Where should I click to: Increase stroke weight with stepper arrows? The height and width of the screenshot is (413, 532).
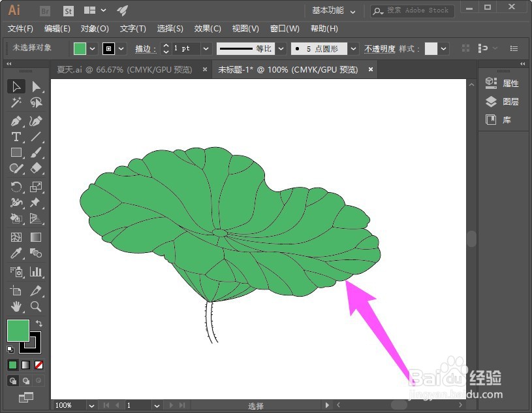[166, 45]
